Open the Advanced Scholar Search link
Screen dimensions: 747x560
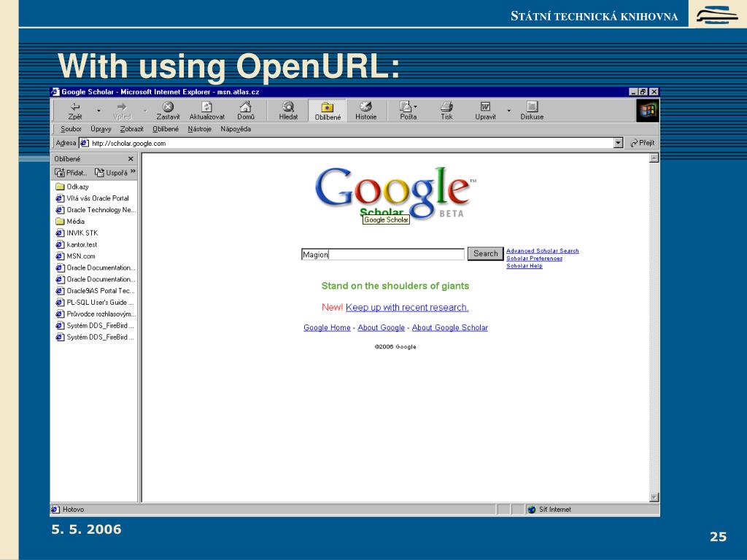(x=542, y=251)
